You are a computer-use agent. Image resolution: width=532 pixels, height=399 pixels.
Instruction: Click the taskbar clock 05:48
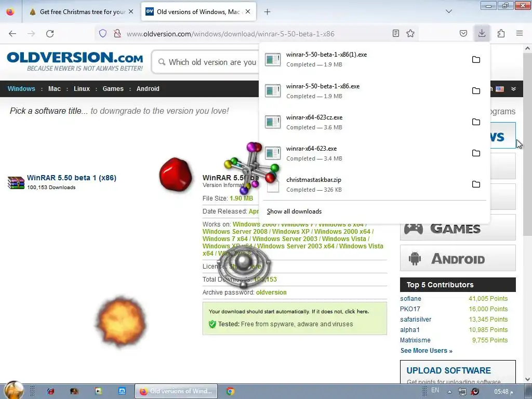point(503,392)
